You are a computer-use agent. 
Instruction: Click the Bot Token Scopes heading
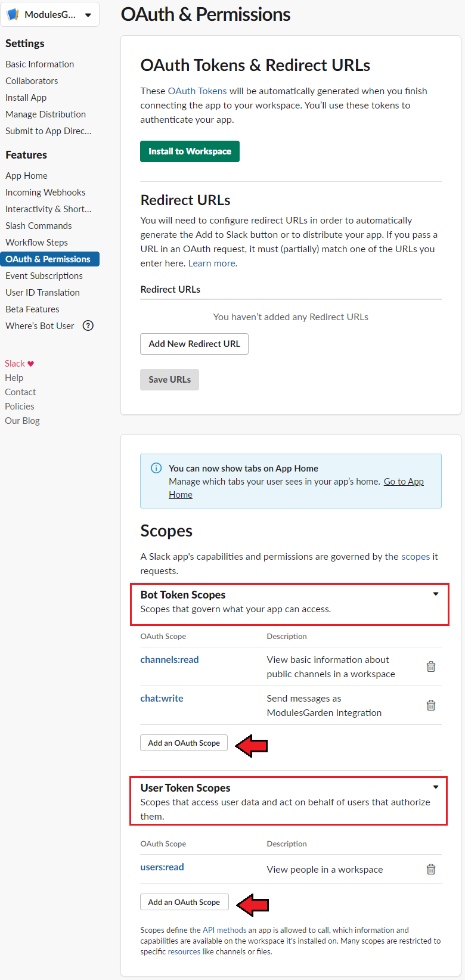coord(183,594)
